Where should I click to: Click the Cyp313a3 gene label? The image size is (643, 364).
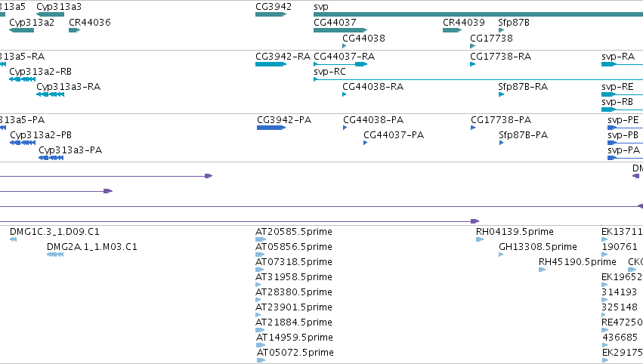59,7
